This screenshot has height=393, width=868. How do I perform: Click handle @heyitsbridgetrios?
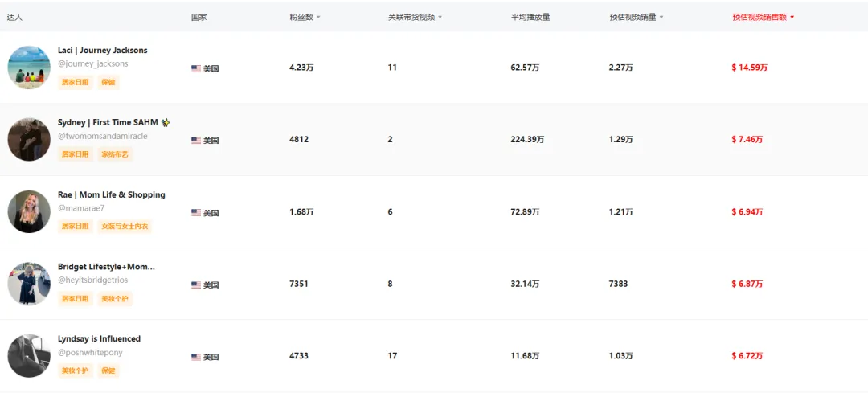pyautogui.click(x=92, y=280)
